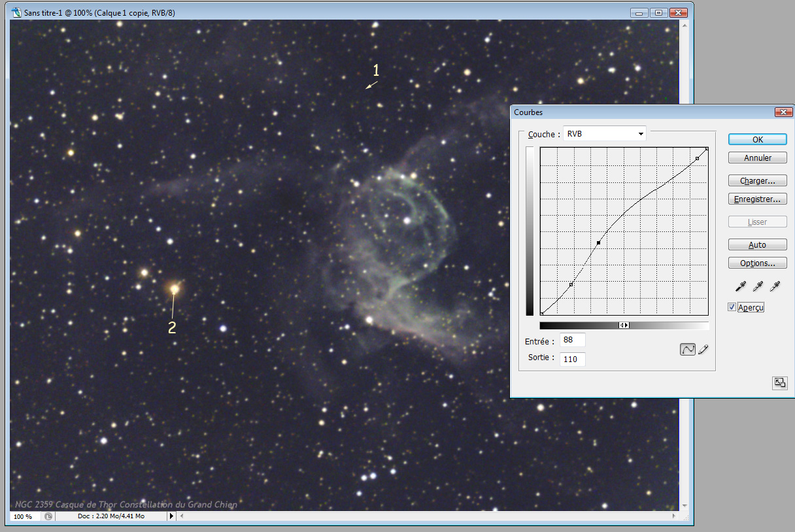Open the Options... button
The width and height of the screenshot is (795, 532).
pyautogui.click(x=757, y=263)
